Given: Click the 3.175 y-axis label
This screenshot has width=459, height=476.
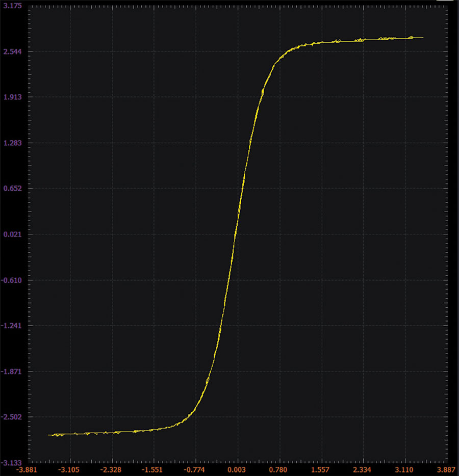Looking at the screenshot, I should pyautogui.click(x=12, y=6).
